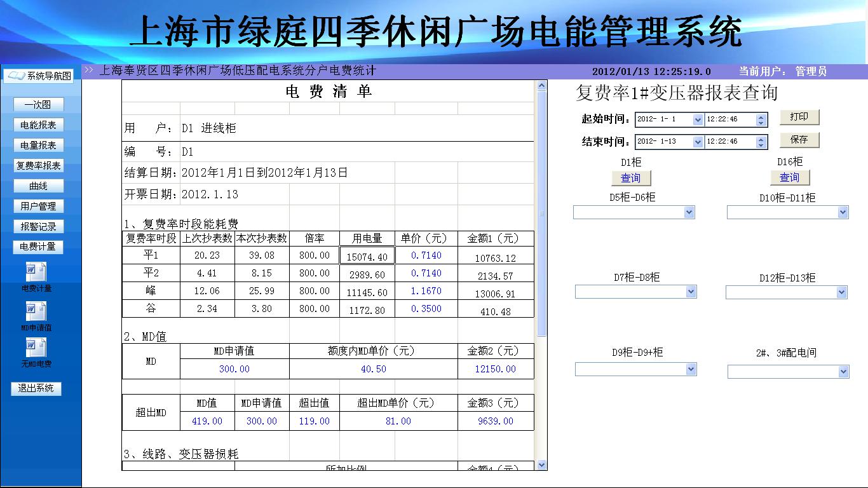Open the 电能报表 menu item

point(38,125)
